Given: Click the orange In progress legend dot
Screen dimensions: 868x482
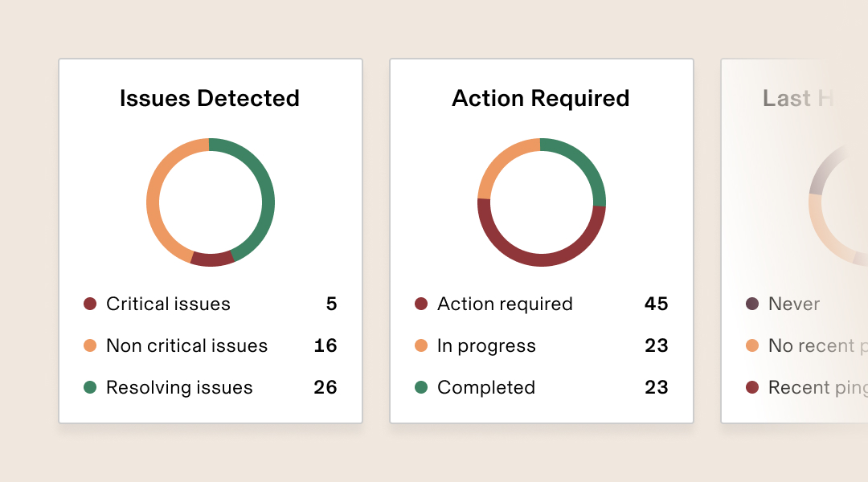Looking at the screenshot, I should tap(421, 346).
